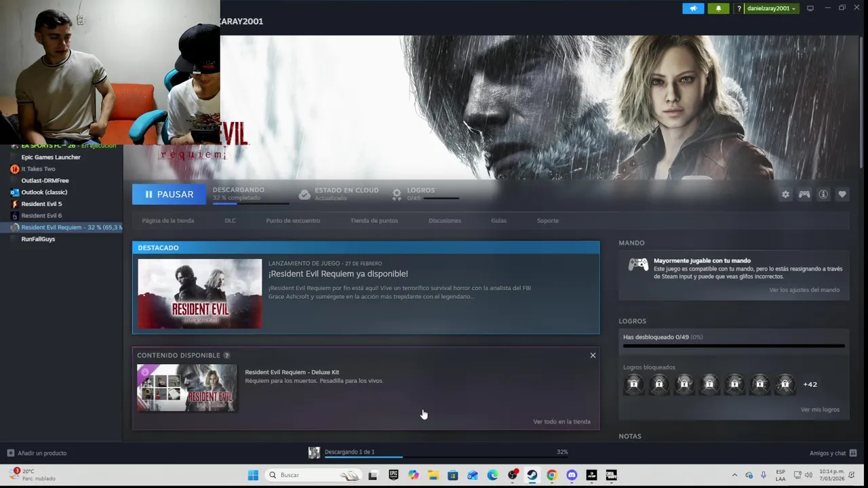
Task: Open Microsoft Store in taskbar
Action: click(452, 475)
